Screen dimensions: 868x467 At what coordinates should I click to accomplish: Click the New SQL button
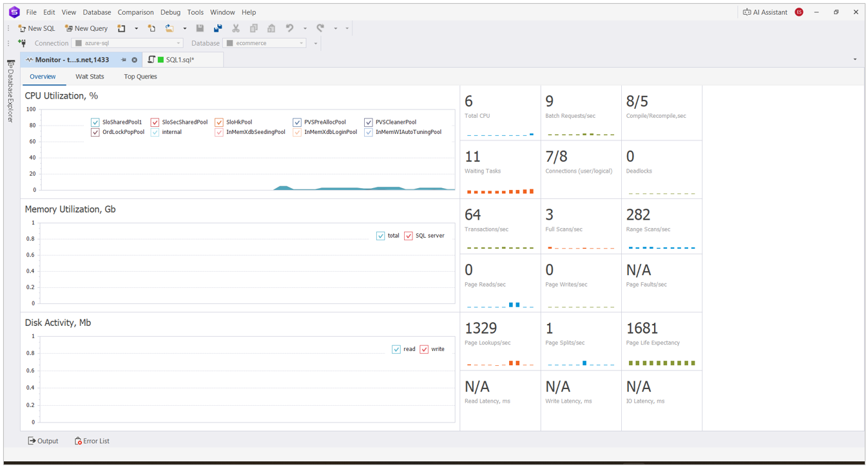(x=37, y=28)
